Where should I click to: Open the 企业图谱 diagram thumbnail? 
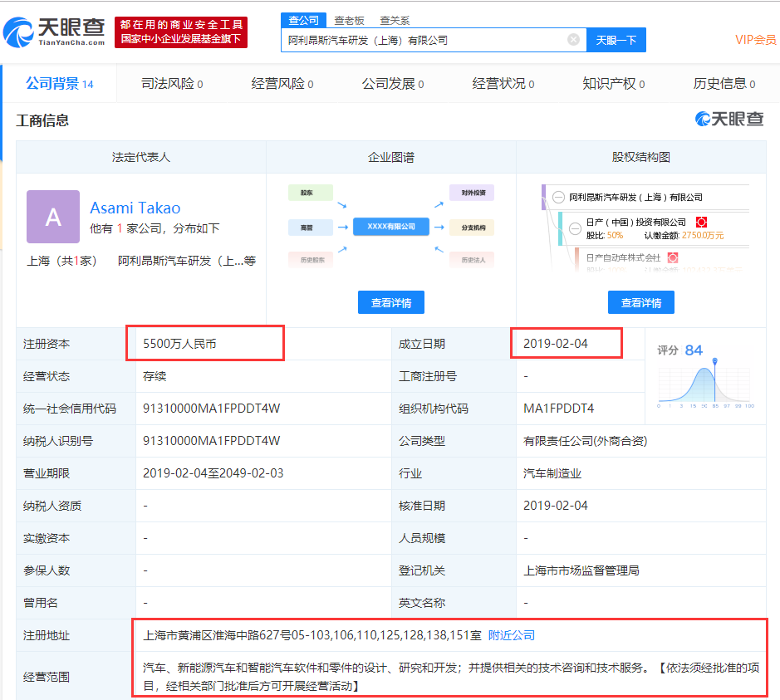(x=391, y=226)
